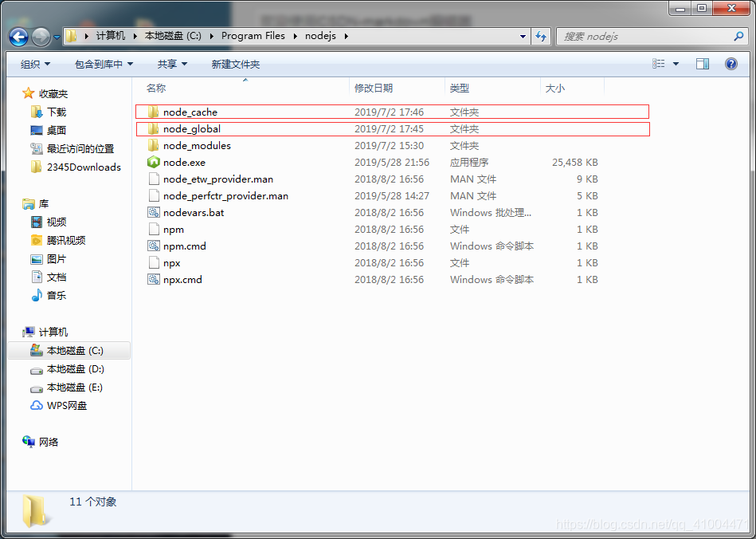Select the npm.cmd script icon
Screen dimensions: 756x539
click(153, 246)
